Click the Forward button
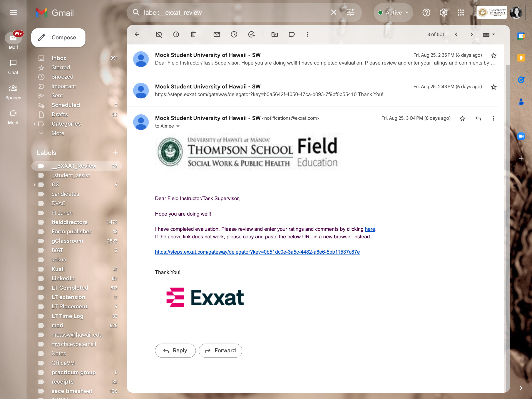The width and height of the screenshot is (532, 399). point(220,351)
